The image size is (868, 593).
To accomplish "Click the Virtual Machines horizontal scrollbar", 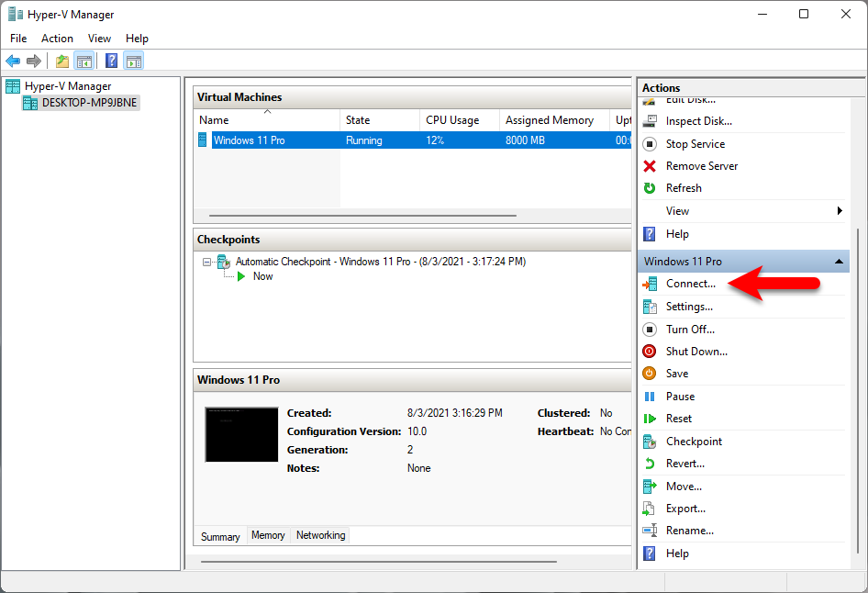I will tap(362, 216).
